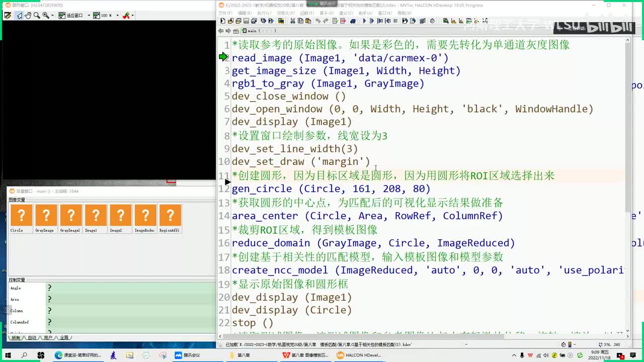Image resolution: width=644 pixels, height=362 pixels.
Task: Click the Circle variable thumbnail
Action: pyautogui.click(x=21, y=219)
